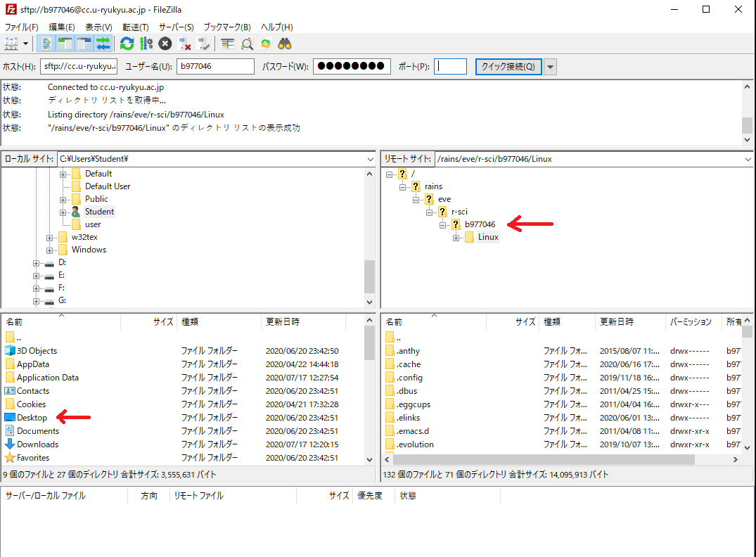Screen dimensions: 756x557
Task: Search remote files with binoculars icon
Action: (x=285, y=44)
